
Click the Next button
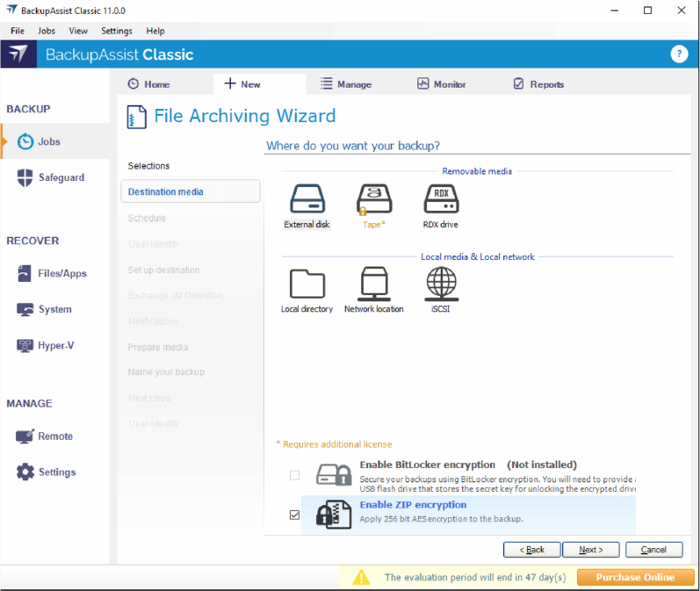(x=589, y=550)
